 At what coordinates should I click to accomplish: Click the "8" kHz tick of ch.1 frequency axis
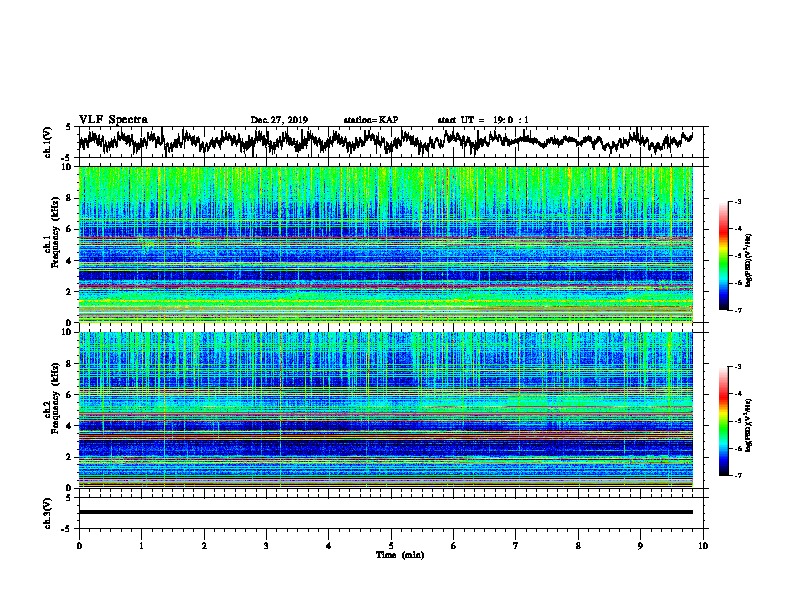tap(69, 198)
